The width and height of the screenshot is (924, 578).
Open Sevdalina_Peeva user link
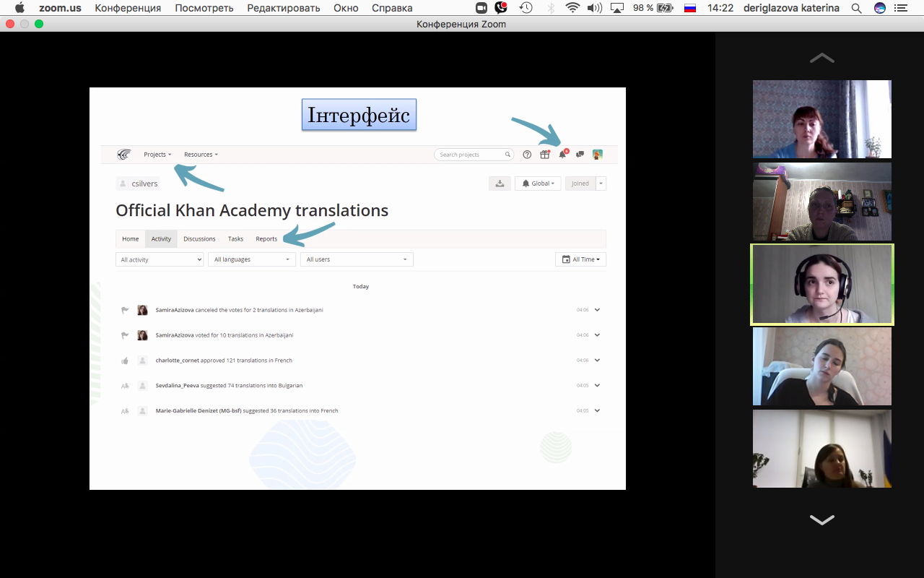(178, 386)
